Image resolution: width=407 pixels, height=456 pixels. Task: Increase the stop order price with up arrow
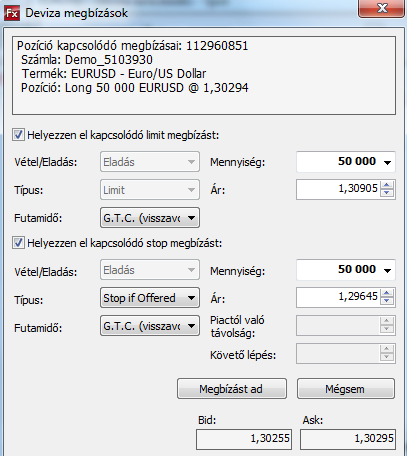click(x=387, y=293)
